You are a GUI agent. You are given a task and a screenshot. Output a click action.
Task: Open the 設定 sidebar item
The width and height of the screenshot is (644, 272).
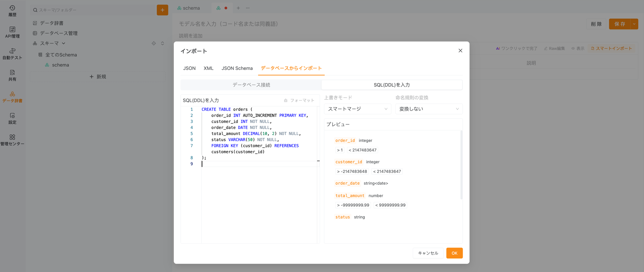[x=12, y=119]
